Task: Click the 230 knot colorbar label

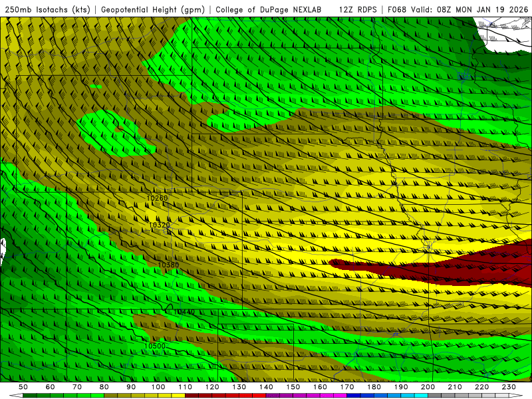Action: click(x=509, y=387)
